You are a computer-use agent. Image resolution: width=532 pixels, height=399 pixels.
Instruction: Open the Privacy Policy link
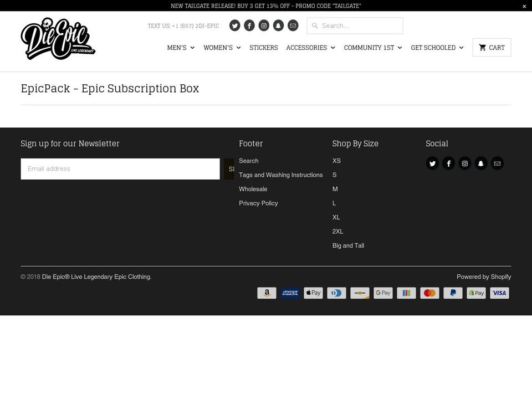[258, 203]
